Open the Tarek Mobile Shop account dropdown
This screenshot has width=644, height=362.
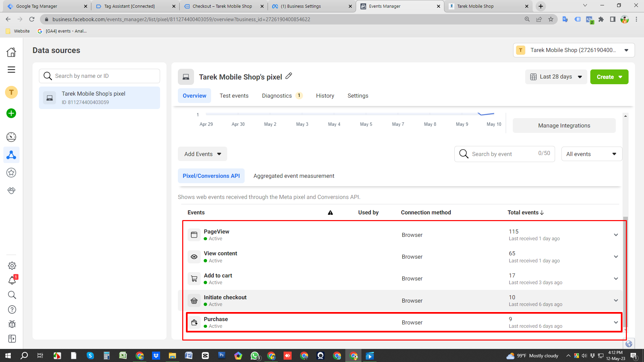tap(574, 50)
